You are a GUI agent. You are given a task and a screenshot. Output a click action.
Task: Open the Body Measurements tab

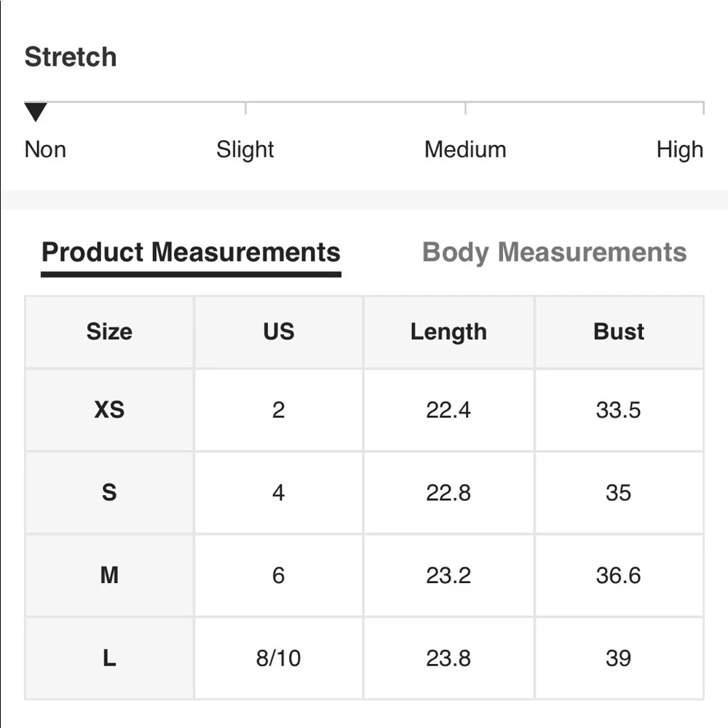pyautogui.click(x=554, y=253)
